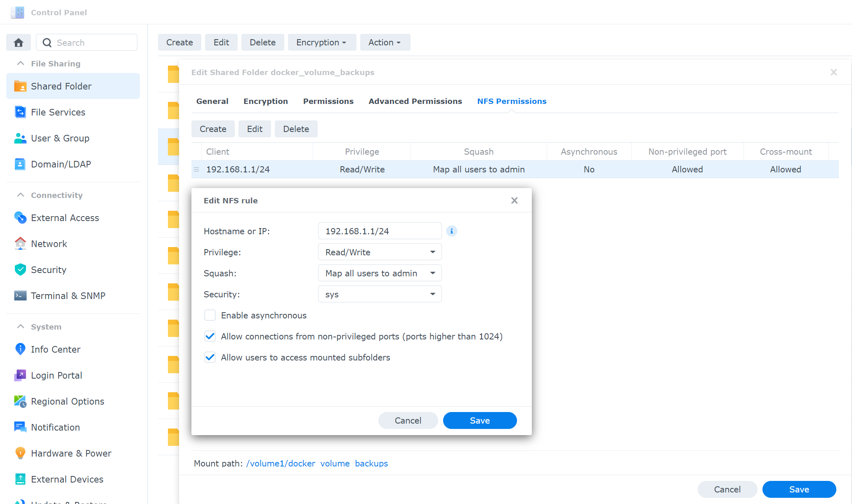
Task: Open the /volume1/docker_volume_backups mount path link
Action: coord(317,464)
